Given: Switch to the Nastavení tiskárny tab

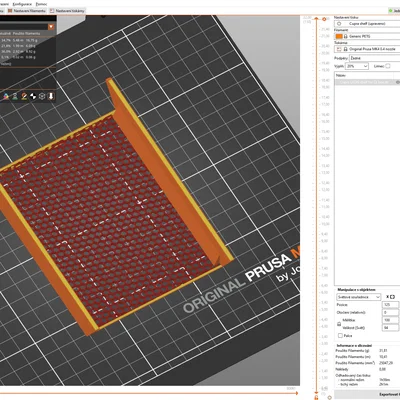Looking at the screenshot, I should click(x=67, y=11).
